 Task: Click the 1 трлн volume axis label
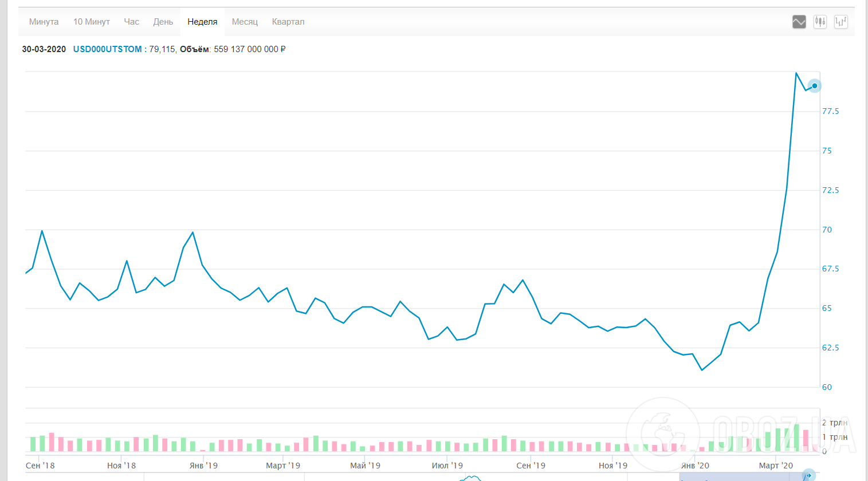pos(835,437)
